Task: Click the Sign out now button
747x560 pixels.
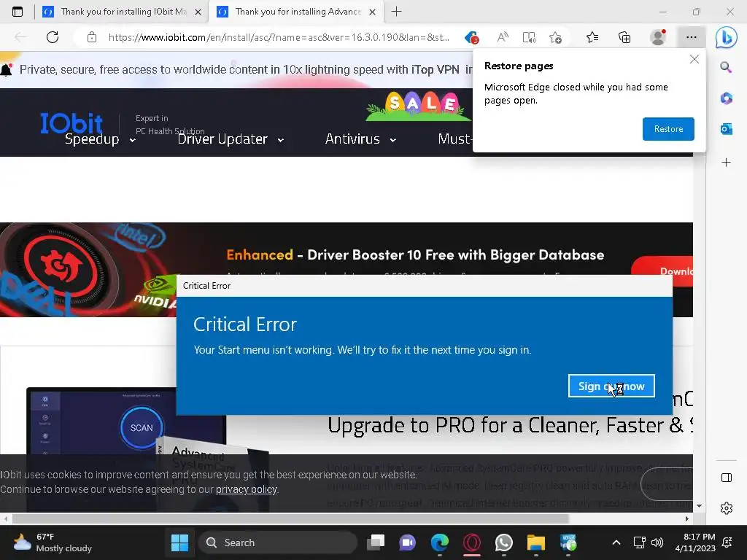Action: click(x=611, y=386)
